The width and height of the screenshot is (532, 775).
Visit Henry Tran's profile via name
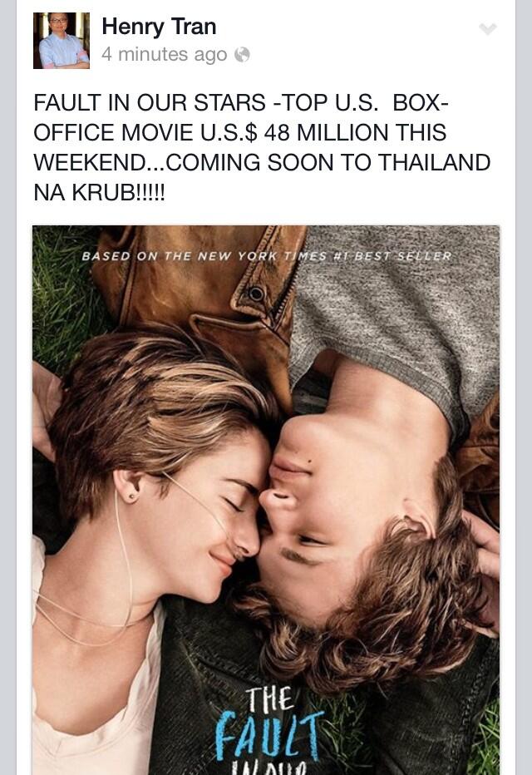pyautogui.click(x=159, y=27)
